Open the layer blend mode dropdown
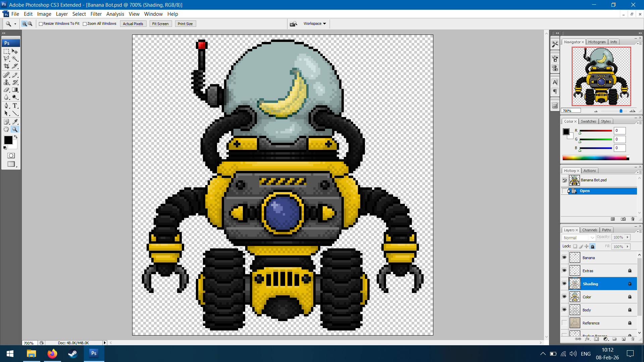Image resolution: width=644 pixels, height=362 pixels. pos(579,238)
